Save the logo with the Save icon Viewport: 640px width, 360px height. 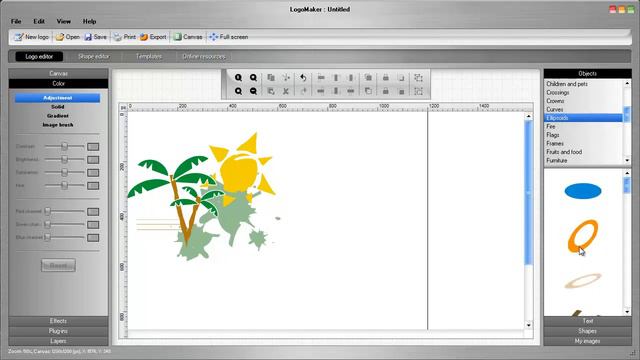click(x=96, y=37)
